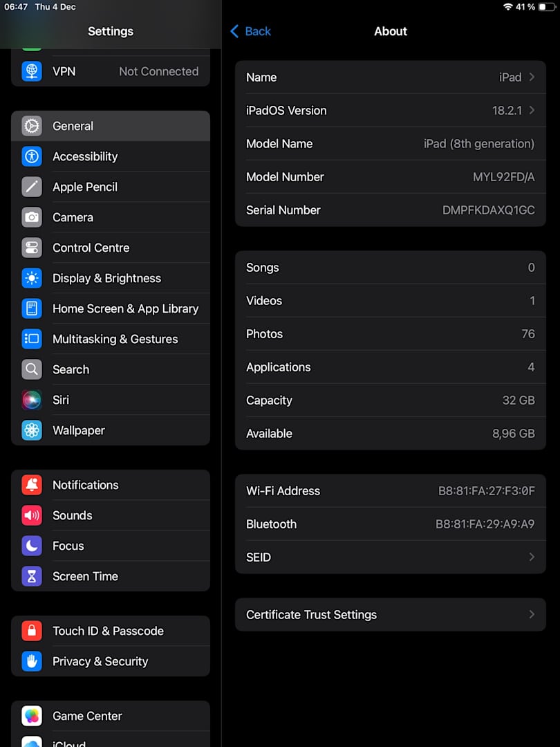Tap the battery indicator in status bar
This screenshot has width=560, height=747.
(545, 7)
